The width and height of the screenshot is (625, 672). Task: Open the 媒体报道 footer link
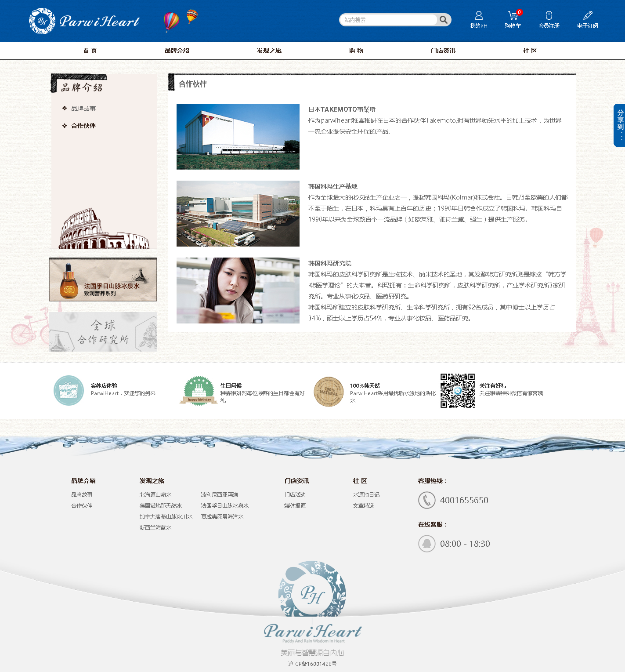[295, 506]
